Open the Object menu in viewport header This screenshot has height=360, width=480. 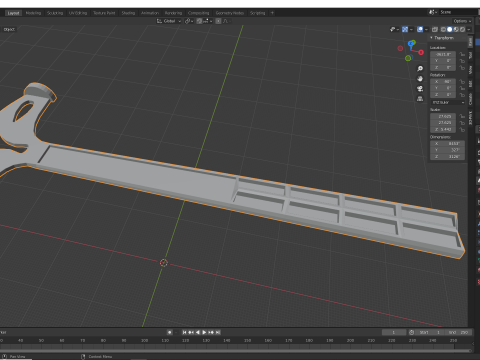9,29
